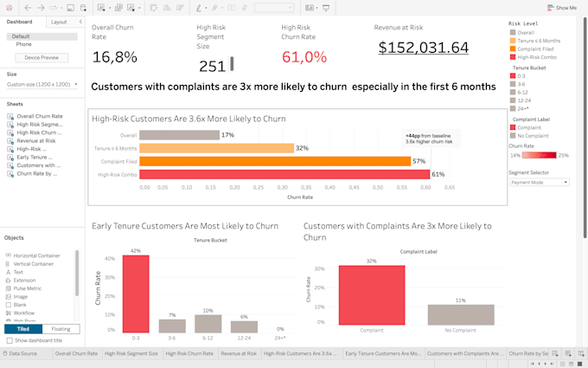Click the Tableau logo start icon
Screen dimensions: 588x368
pos(9,8)
